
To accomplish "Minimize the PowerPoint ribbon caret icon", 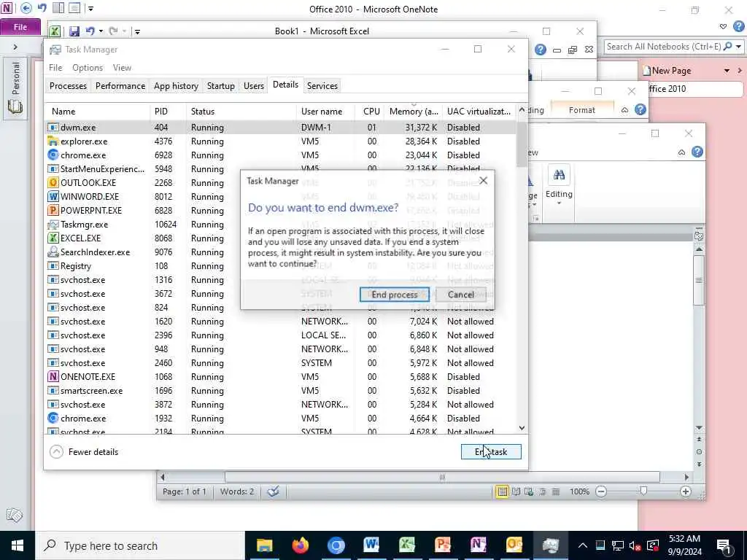I will tap(624, 110).
